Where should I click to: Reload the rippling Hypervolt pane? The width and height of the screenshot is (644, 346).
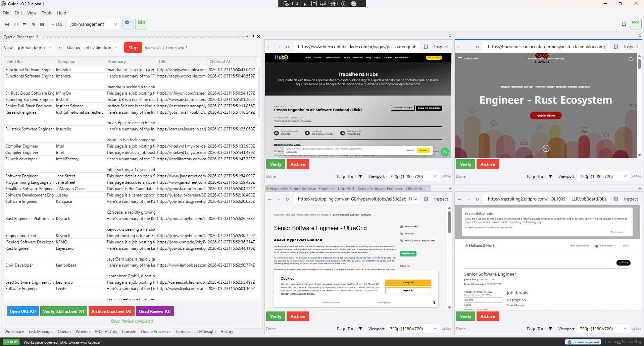coord(287,199)
